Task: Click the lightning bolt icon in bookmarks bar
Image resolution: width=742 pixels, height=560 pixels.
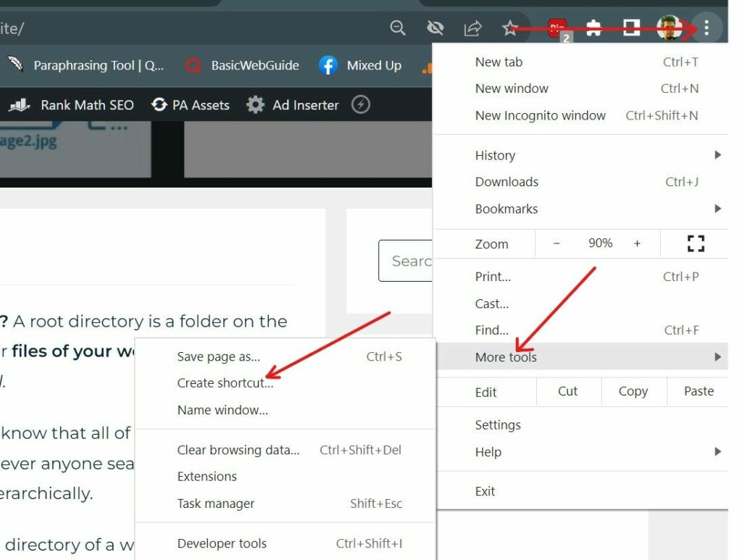Action: 362,105
